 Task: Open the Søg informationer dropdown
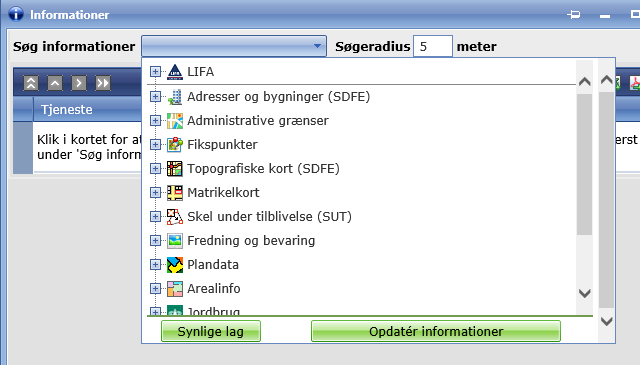coord(234,46)
